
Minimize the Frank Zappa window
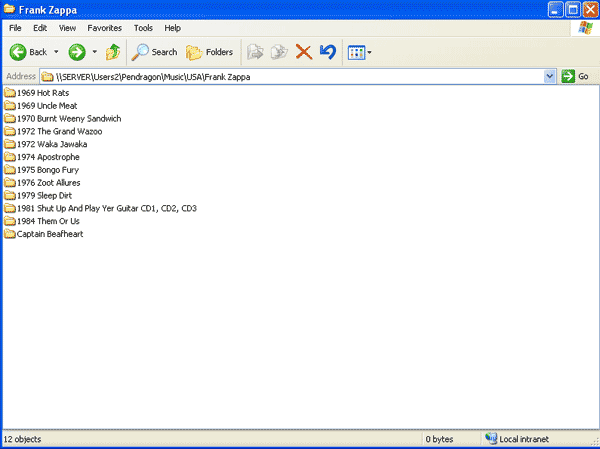pyautogui.click(x=556, y=10)
